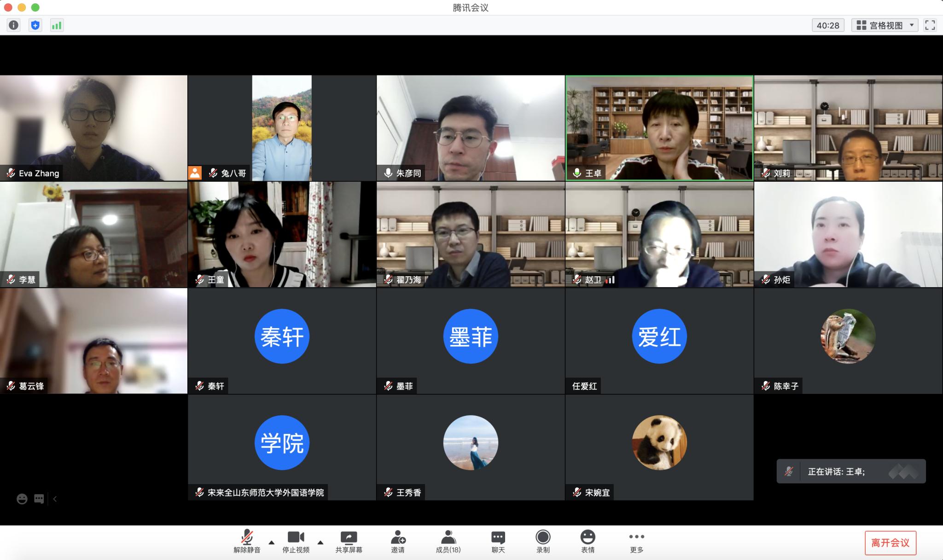This screenshot has height=560, width=943.
Task: Click the meeting info icon
Action: point(13,25)
